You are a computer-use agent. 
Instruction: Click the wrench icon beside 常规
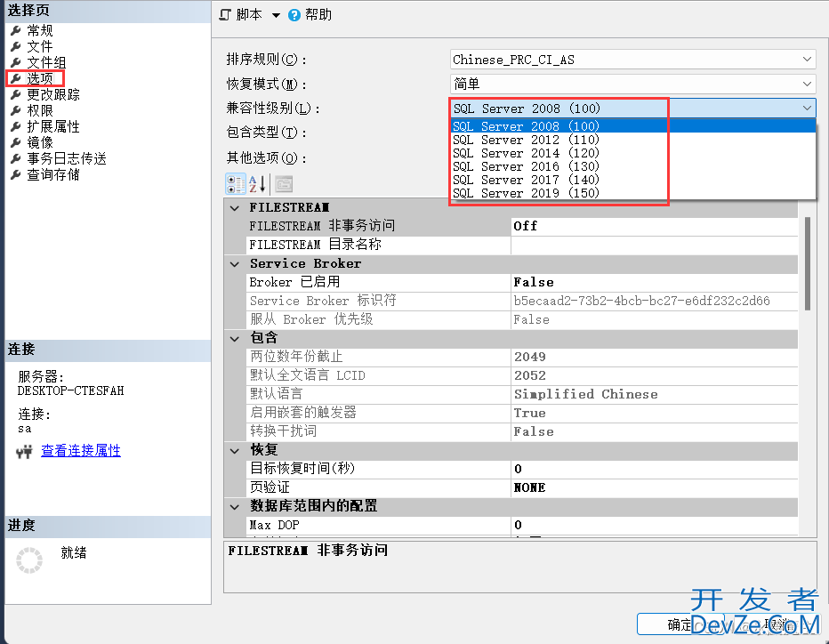(16, 30)
